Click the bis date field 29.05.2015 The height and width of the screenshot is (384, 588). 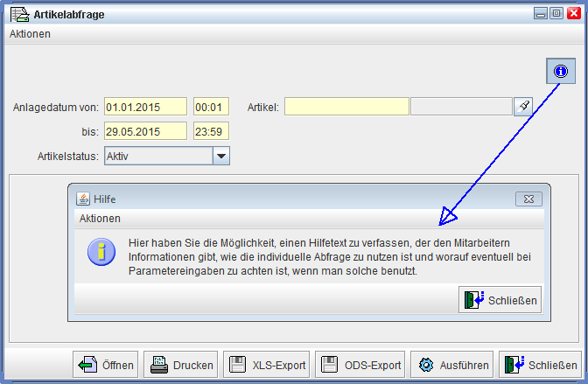tap(145, 131)
